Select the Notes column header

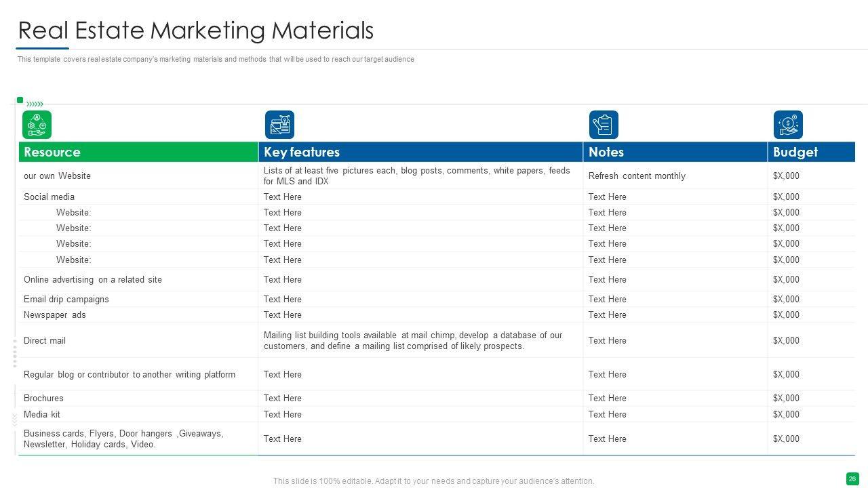click(606, 152)
